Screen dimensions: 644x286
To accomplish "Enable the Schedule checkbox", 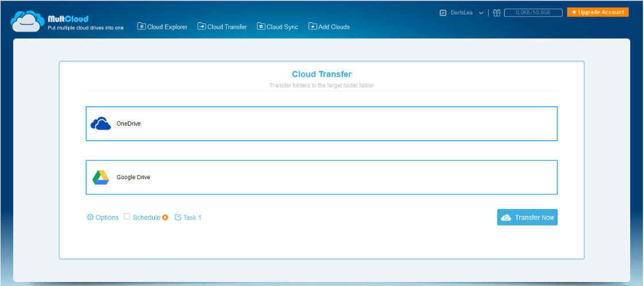I will click(x=127, y=217).
